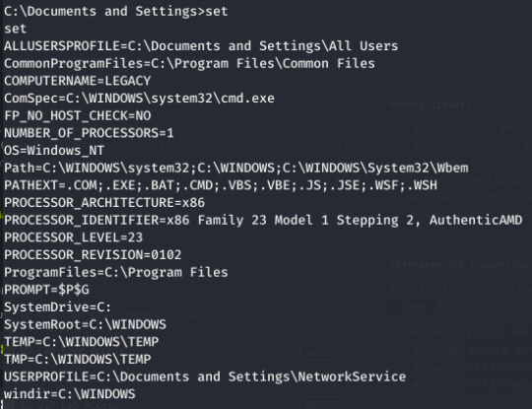Click the Path variable output line
532x409 pixels.
(x=236, y=168)
